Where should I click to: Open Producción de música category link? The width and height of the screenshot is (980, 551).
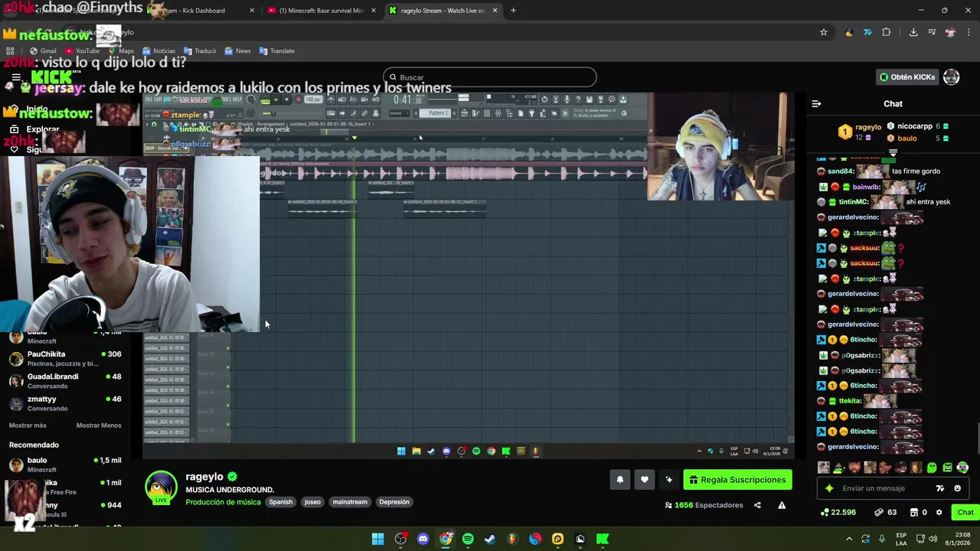223,502
